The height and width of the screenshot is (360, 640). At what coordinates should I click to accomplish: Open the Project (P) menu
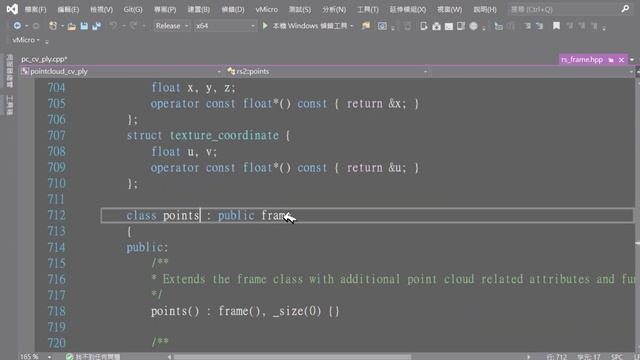[x=165, y=9]
